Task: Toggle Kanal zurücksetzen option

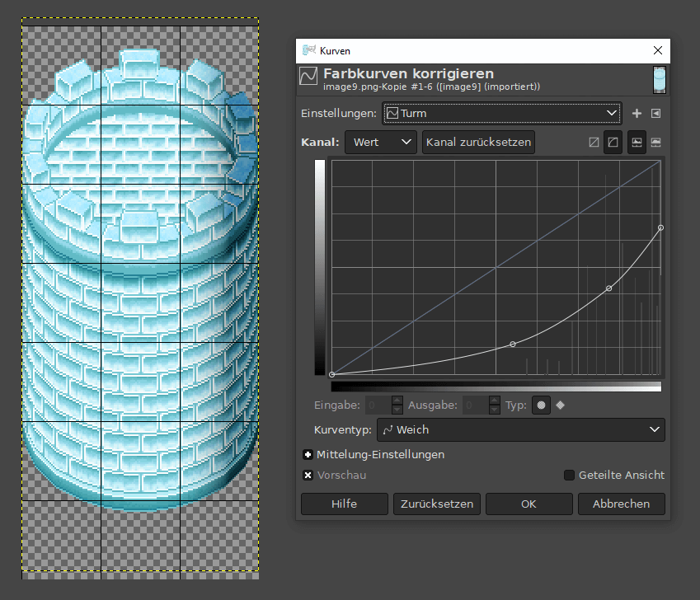Action: [478, 142]
